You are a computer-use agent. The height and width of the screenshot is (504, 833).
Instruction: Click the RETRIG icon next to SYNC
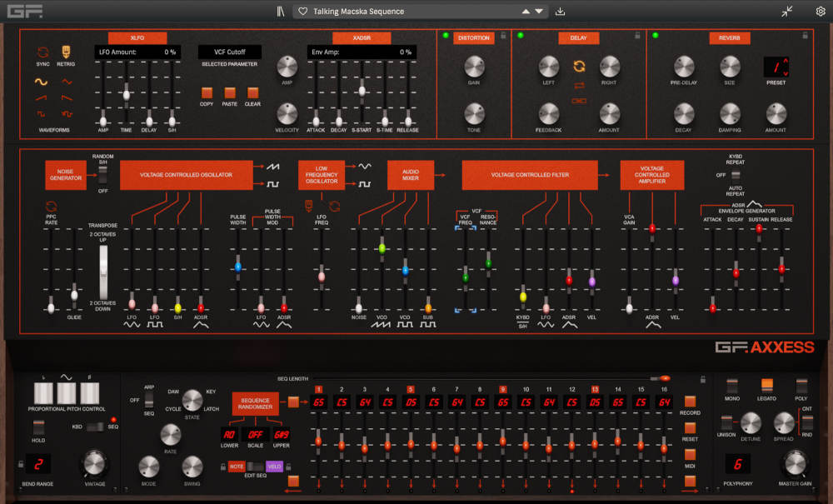[66, 52]
